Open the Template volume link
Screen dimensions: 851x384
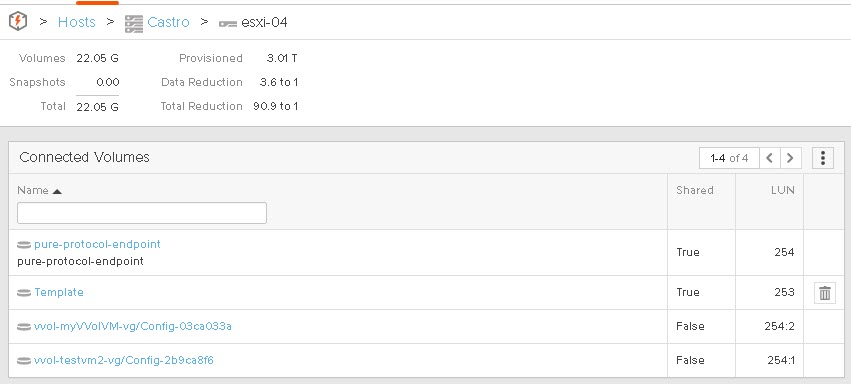pyautogui.click(x=59, y=292)
